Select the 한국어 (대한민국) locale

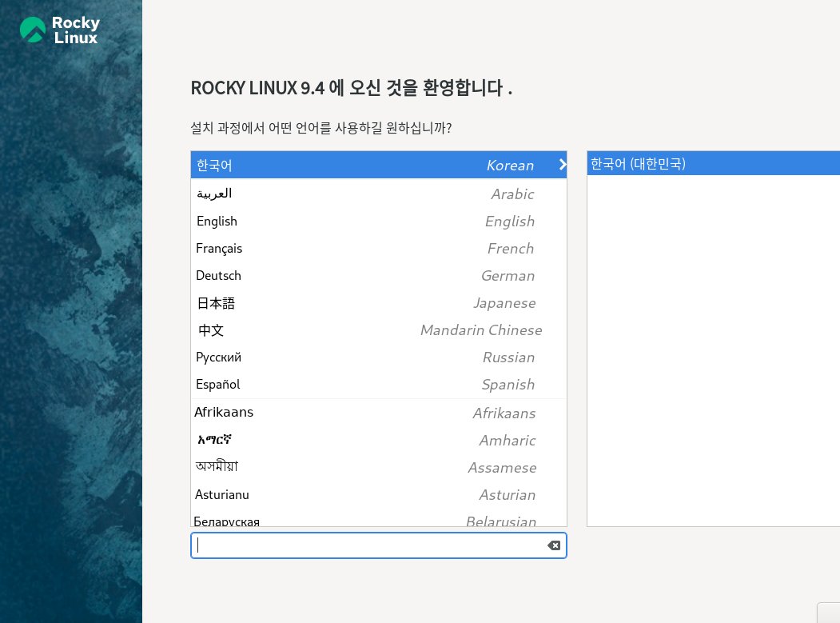(x=714, y=163)
